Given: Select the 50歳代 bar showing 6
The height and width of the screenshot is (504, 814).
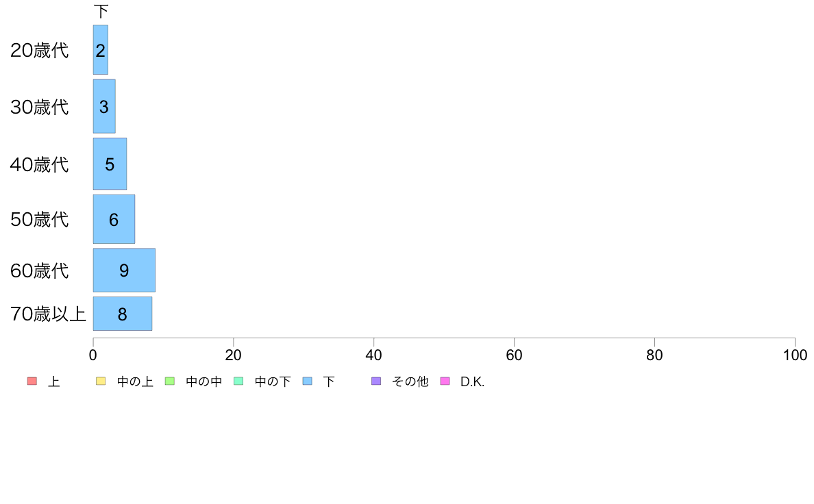Looking at the screenshot, I should [x=114, y=219].
